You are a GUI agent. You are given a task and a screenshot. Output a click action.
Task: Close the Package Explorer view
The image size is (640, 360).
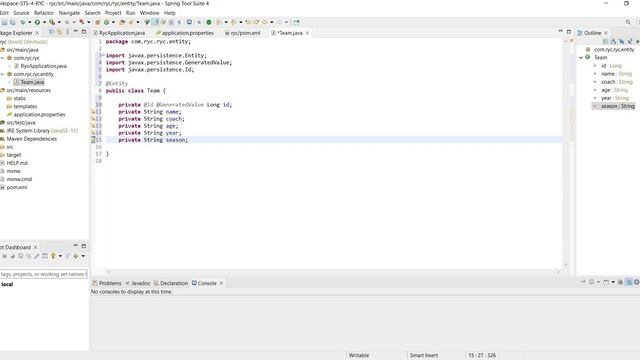[x=37, y=33]
